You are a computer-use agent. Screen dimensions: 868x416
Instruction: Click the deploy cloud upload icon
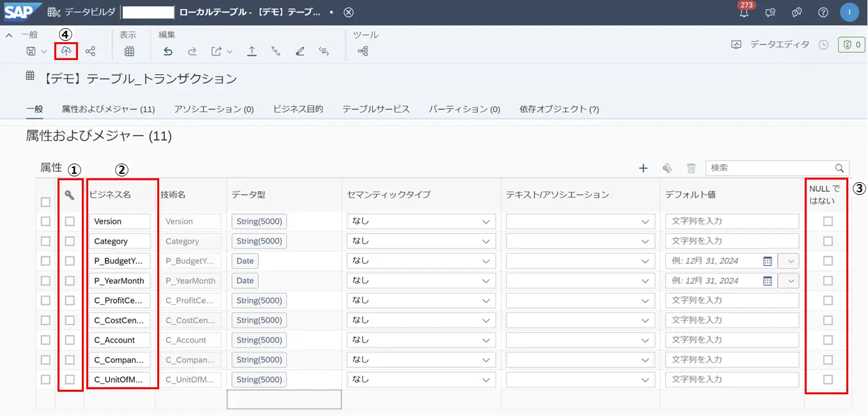(x=66, y=51)
